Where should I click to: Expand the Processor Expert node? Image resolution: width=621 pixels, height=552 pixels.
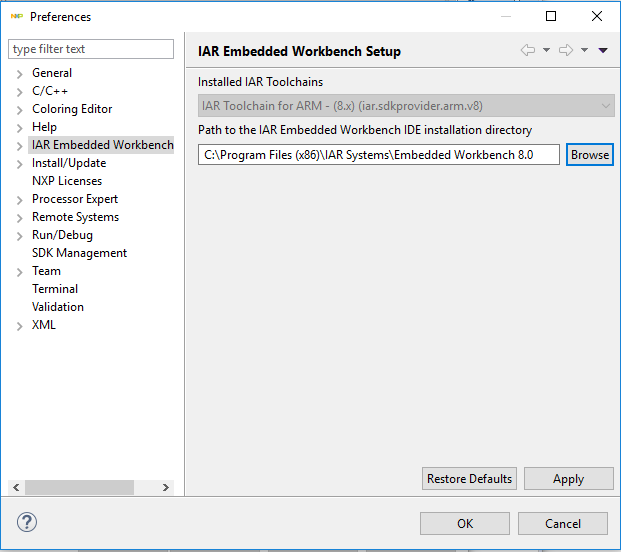click(x=19, y=200)
